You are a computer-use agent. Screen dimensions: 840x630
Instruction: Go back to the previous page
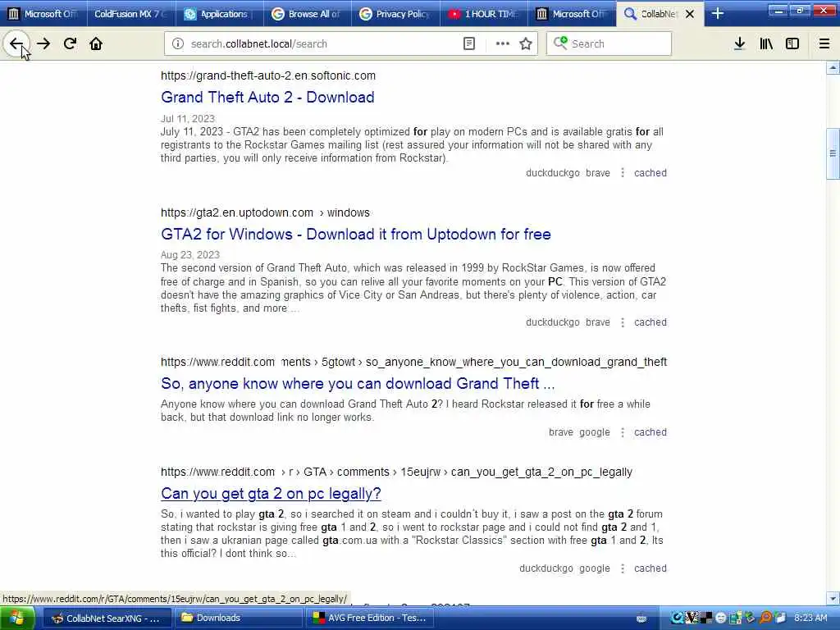click(x=16, y=44)
